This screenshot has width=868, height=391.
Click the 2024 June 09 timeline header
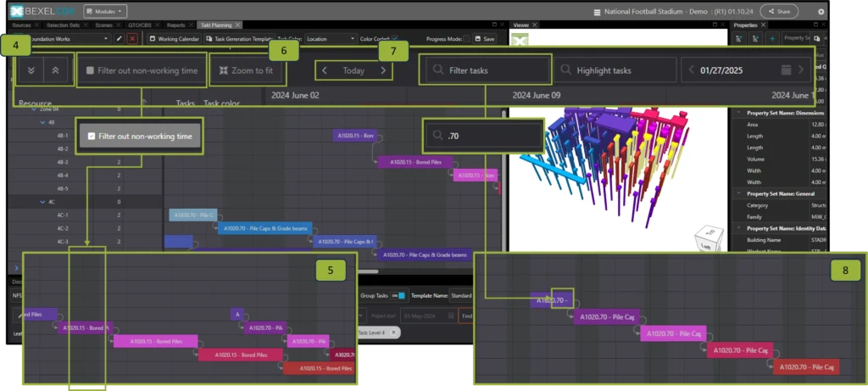(537, 95)
